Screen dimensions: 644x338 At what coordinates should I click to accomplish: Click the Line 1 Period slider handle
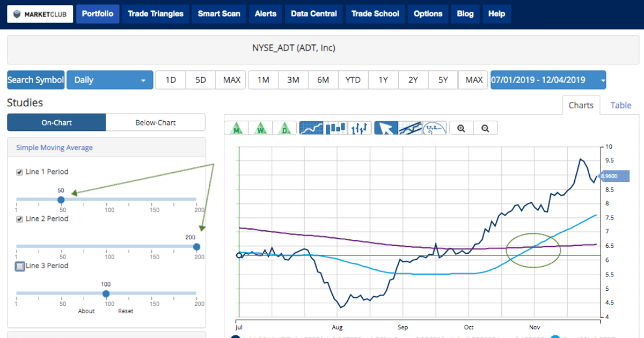pos(61,200)
